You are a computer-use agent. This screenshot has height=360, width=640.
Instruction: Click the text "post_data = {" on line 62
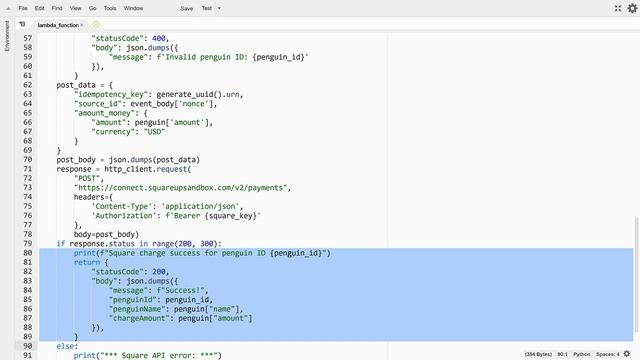(x=84, y=85)
